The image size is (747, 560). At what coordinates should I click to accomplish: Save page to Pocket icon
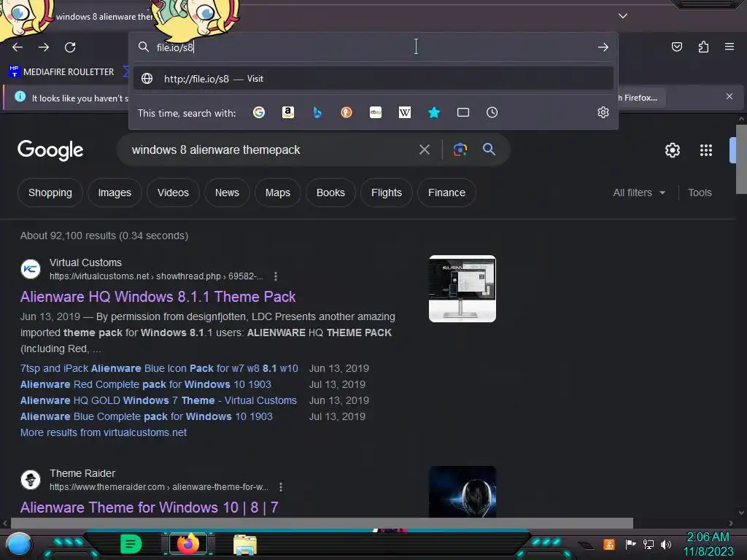click(676, 47)
